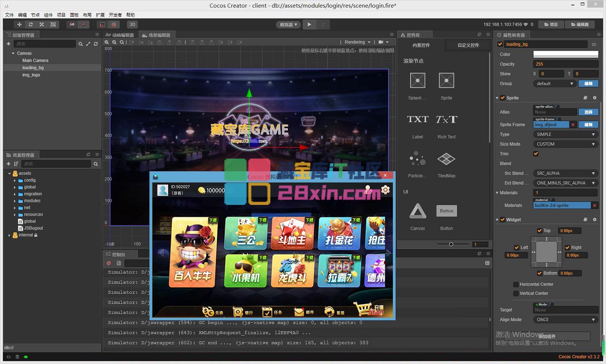Viewport: 606px width, 364px height.
Task: Disable the Sprite component checkbox
Action: [502, 98]
